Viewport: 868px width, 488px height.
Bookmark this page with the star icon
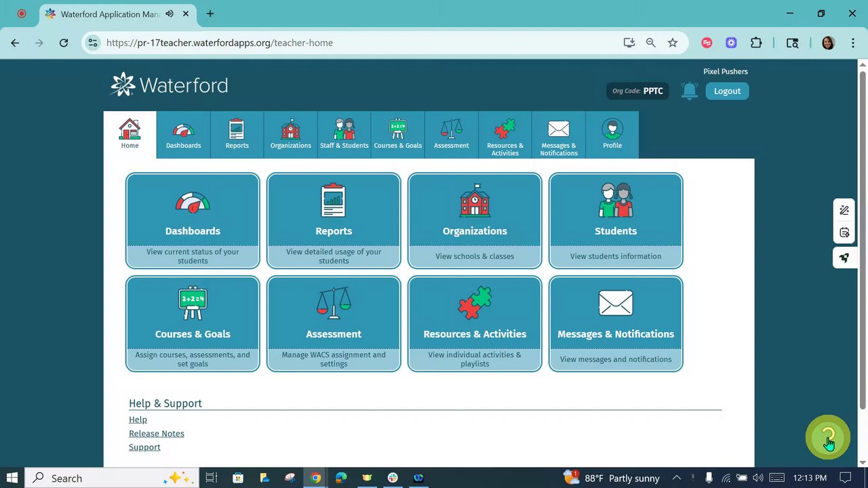673,43
